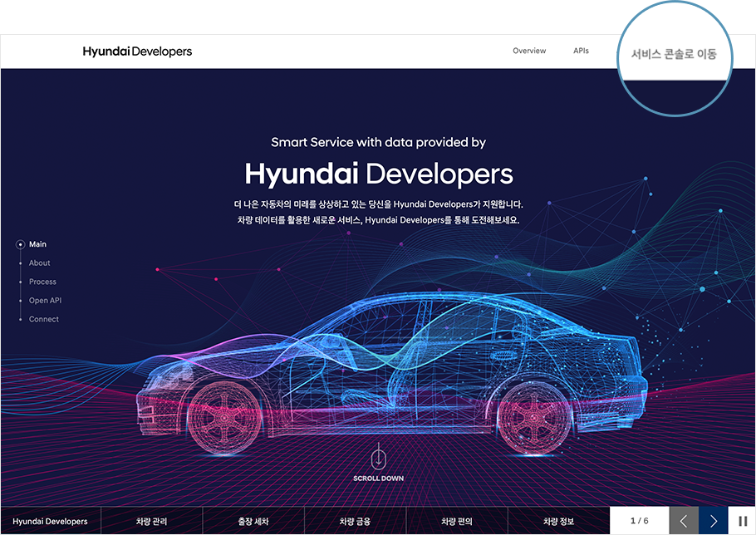The height and width of the screenshot is (535, 756).
Task: Select the Hyundai Developers slide tab
Action: point(50,521)
